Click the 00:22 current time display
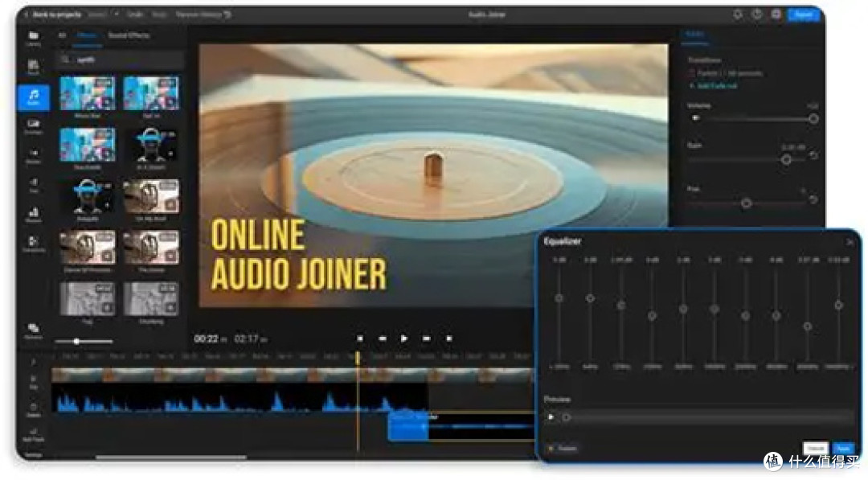 pyautogui.click(x=206, y=338)
